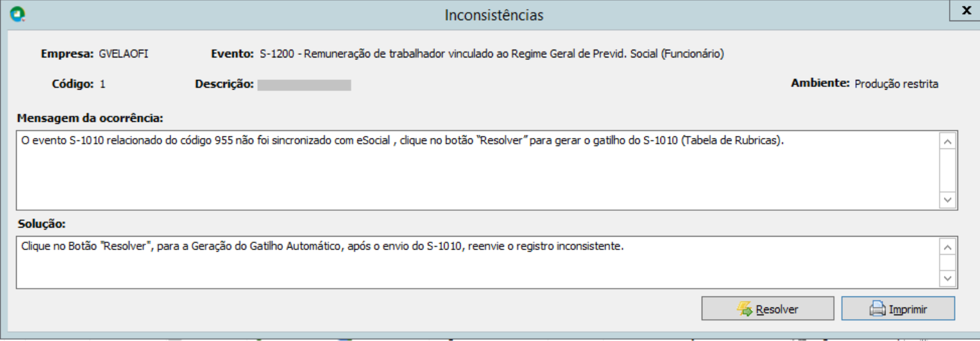The width and height of the screenshot is (980, 341).
Task: Click the printer icon on Imprimir
Action: [877, 309]
